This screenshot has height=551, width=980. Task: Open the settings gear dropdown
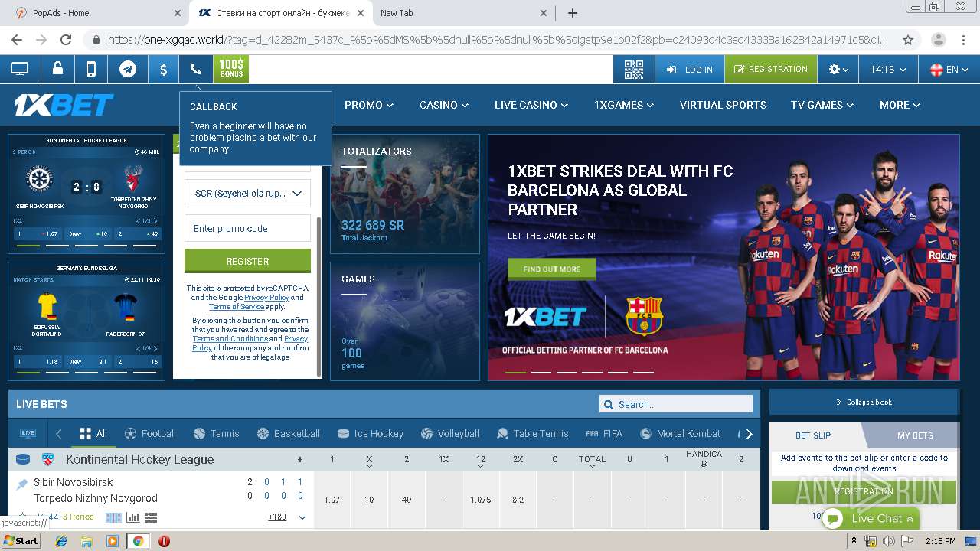[x=838, y=70]
